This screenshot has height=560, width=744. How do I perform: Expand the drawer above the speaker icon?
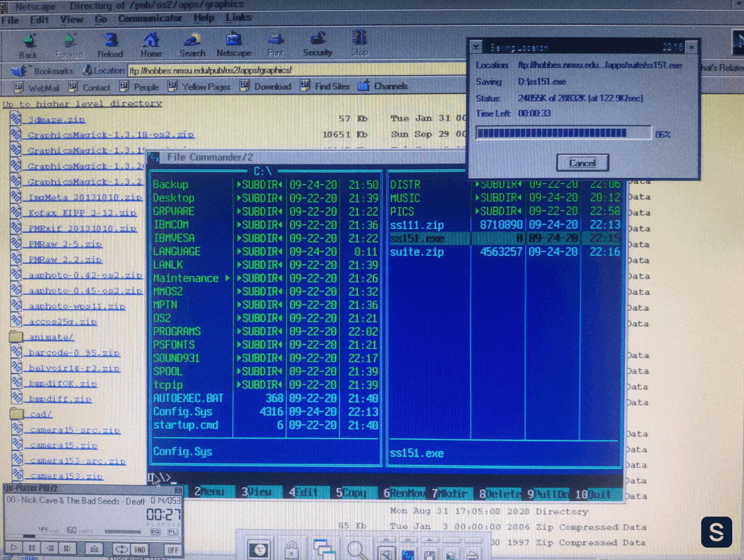386,539
